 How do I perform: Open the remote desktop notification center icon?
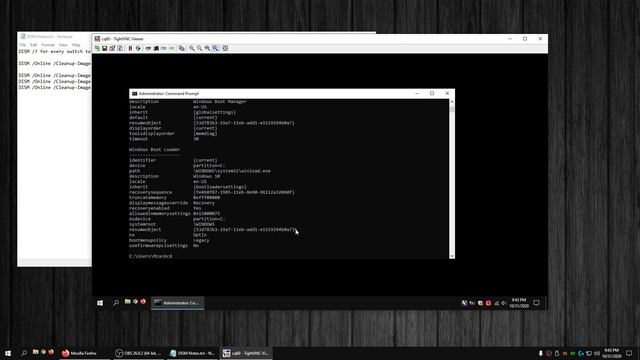pos(536,303)
